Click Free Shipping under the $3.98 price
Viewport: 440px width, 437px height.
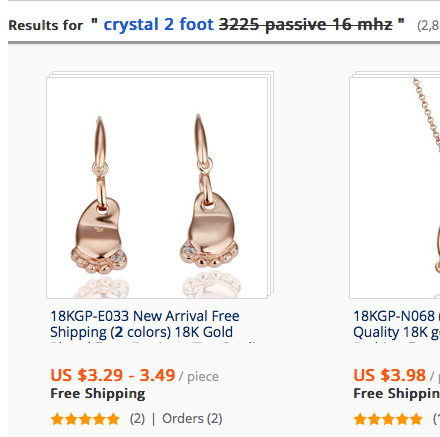coord(397,394)
